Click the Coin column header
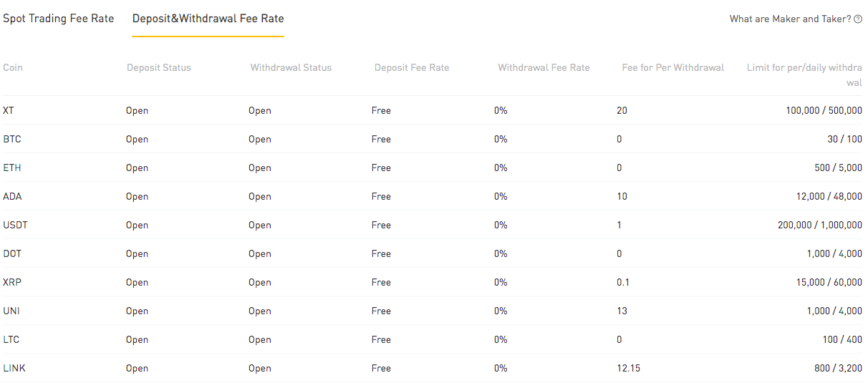 13,67
